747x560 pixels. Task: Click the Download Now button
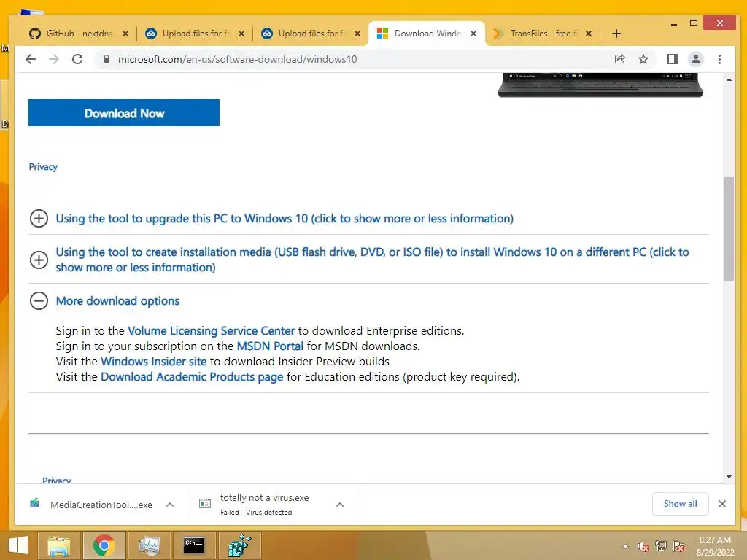coord(124,113)
